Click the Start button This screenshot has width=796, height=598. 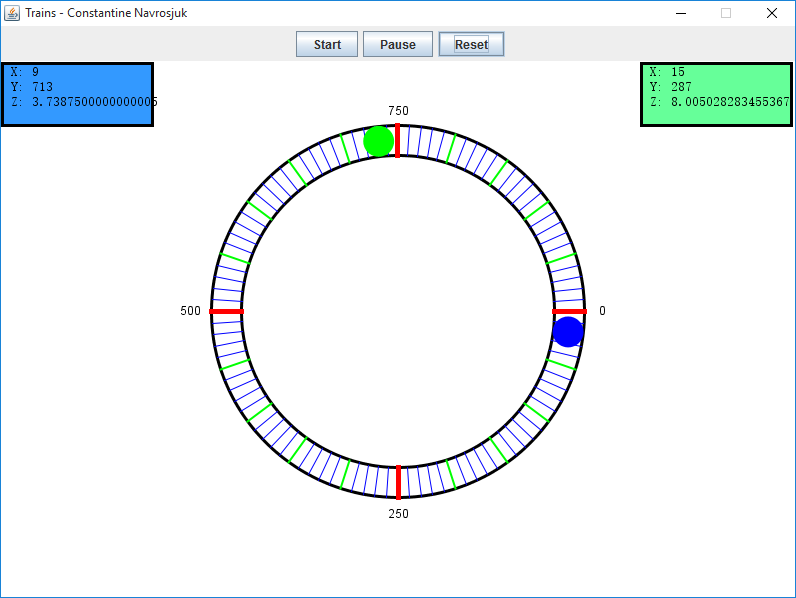(327, 44)
